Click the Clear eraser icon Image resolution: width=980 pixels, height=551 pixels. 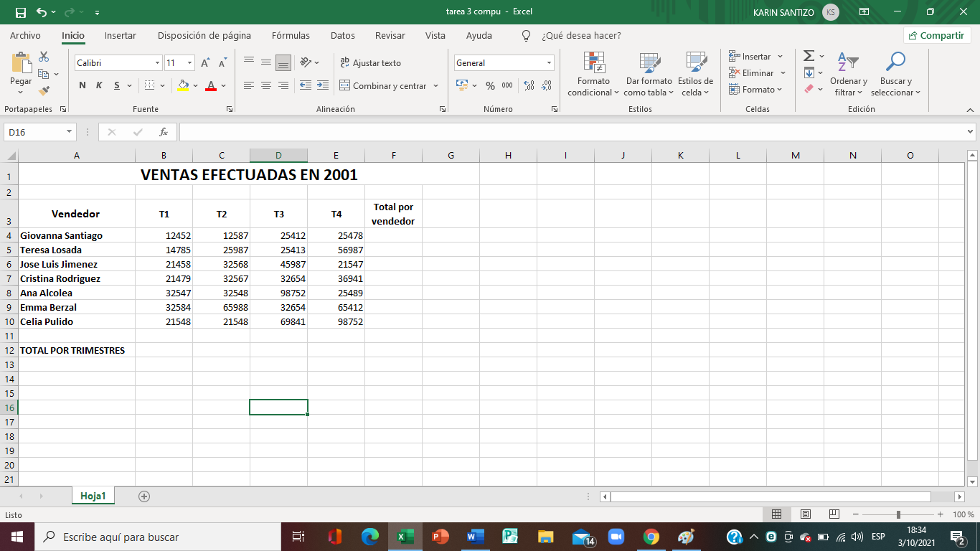coord(809,89)
